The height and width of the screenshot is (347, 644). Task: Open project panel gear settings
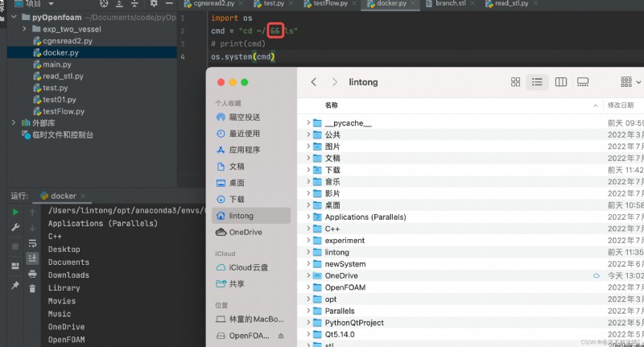tap(154, 3)
